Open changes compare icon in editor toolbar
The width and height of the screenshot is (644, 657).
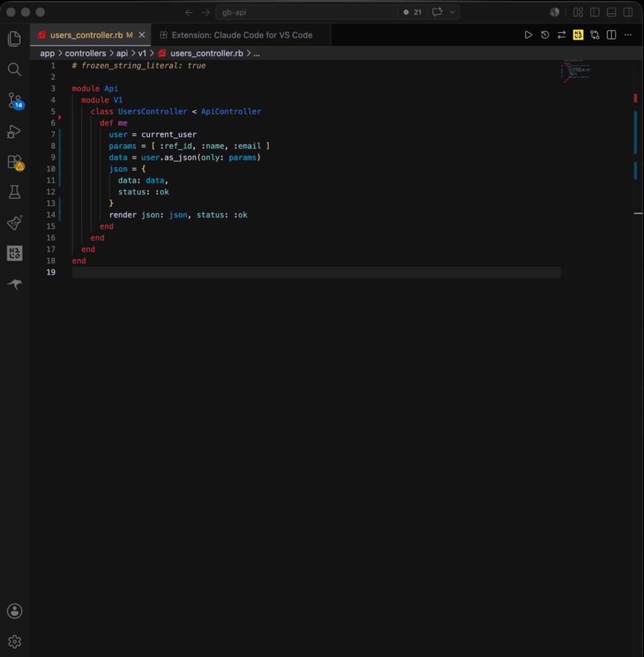tap(595, 35)
